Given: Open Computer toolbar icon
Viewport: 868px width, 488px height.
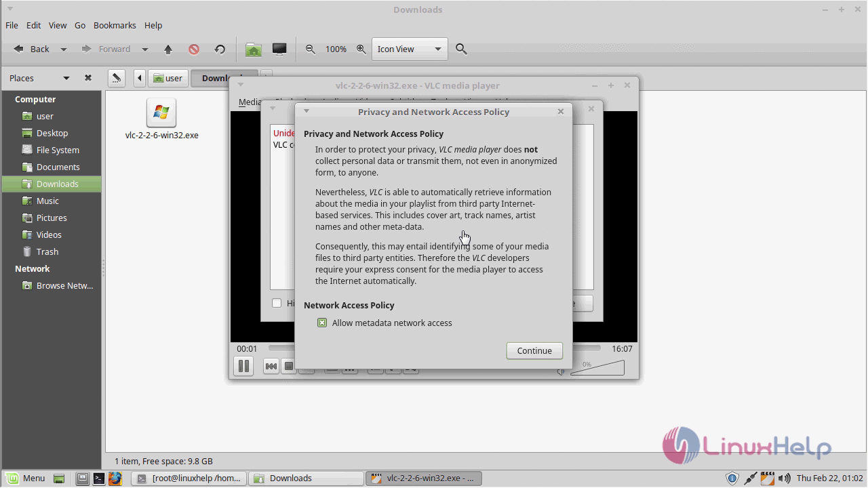Looking at the screenshot, I should coord(279,49).
